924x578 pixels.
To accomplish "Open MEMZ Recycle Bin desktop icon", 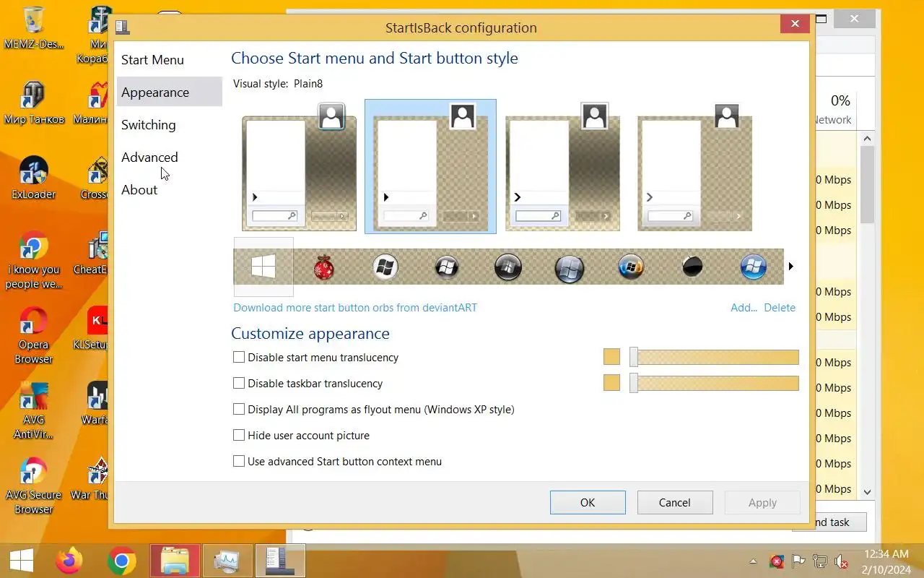I will tap(33, 29).
